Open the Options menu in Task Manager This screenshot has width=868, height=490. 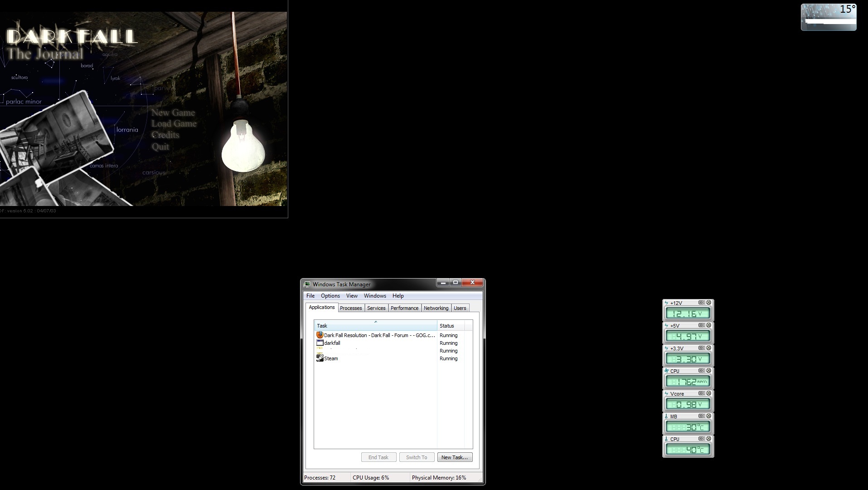(330, 295)
